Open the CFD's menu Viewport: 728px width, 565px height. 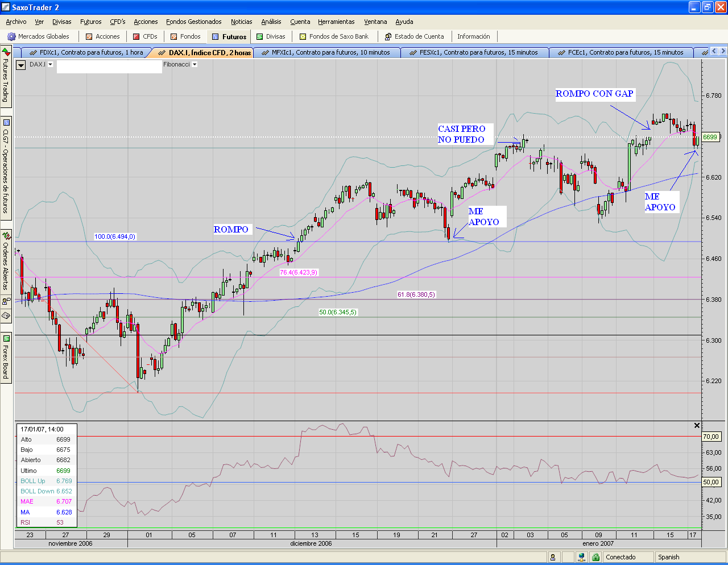pos(118,22)
